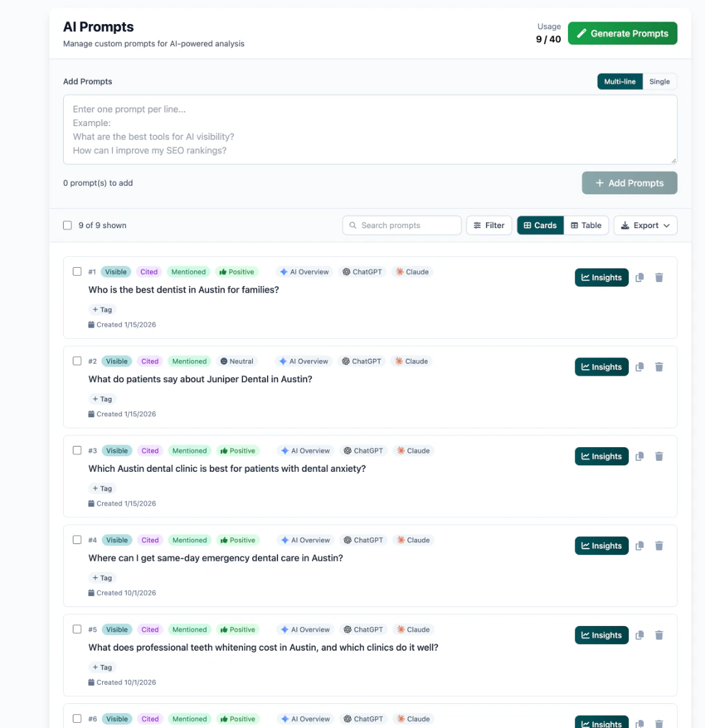Click 'Who is the best dentist in Austin for families?'
The width and height of the screenshot is (705, 728).
184,290
